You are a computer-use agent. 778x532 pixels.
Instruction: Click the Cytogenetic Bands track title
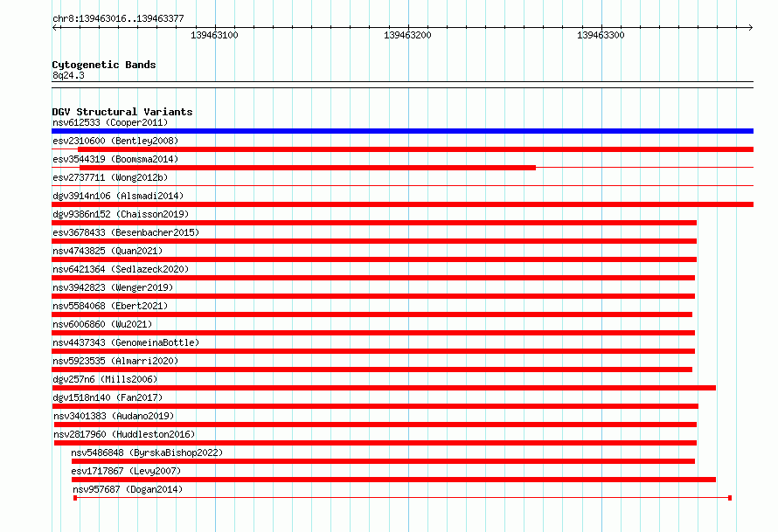point(104,65)
